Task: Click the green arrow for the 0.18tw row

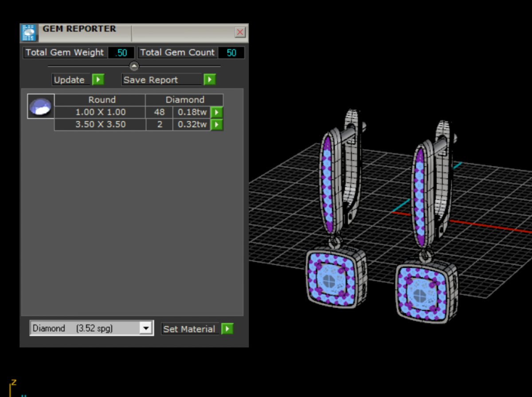Action: point(216,112)
